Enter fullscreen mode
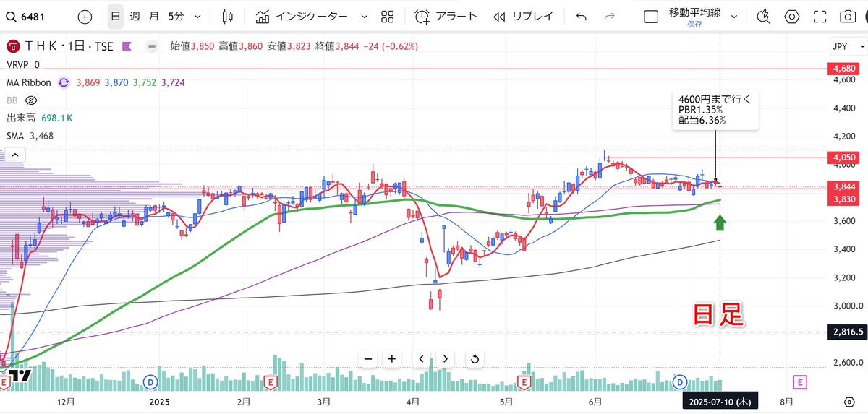868x414 pixels. click(820, 17)
